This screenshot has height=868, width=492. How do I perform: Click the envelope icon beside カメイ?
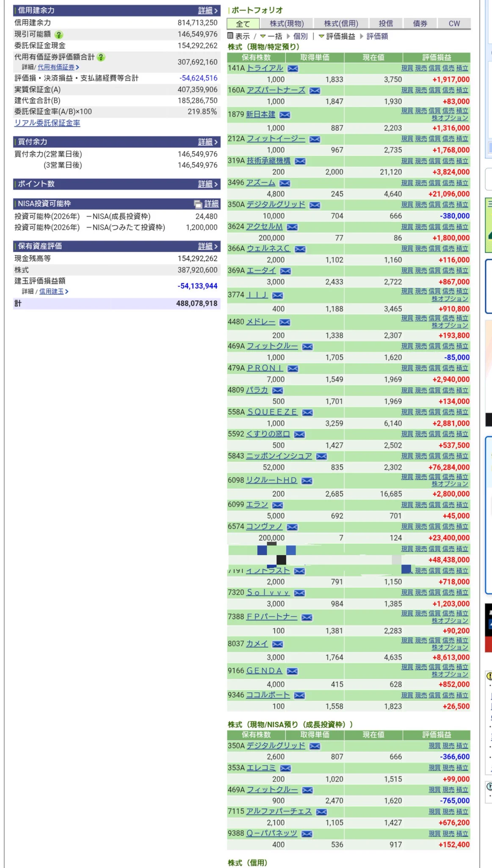coord(278,644)
